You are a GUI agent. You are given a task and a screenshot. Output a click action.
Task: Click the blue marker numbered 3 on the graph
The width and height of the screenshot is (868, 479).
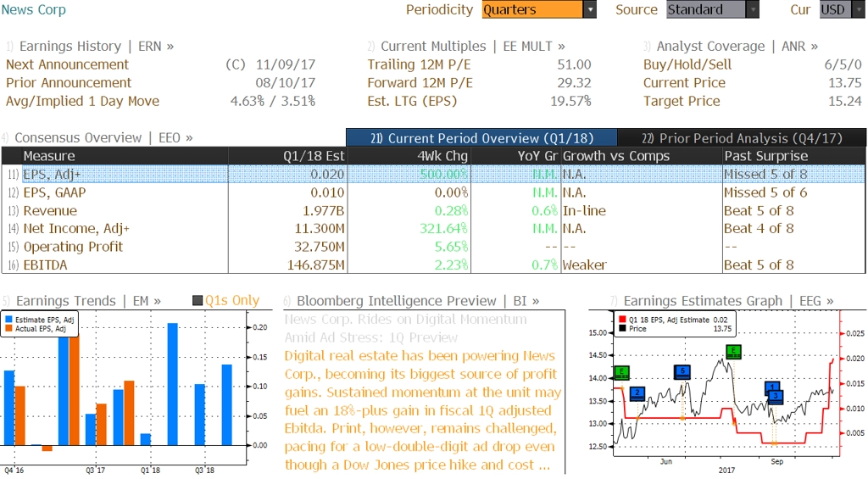click(776, 397)
